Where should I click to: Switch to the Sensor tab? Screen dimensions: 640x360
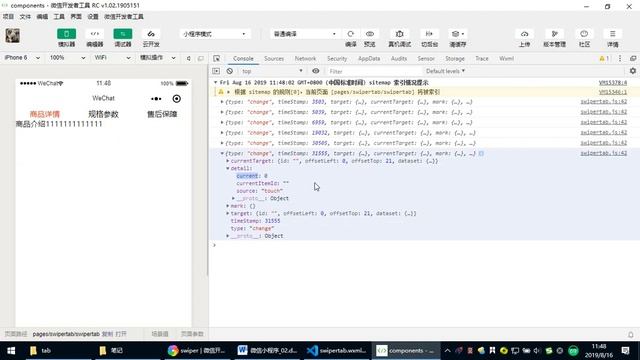coord(426,59)
